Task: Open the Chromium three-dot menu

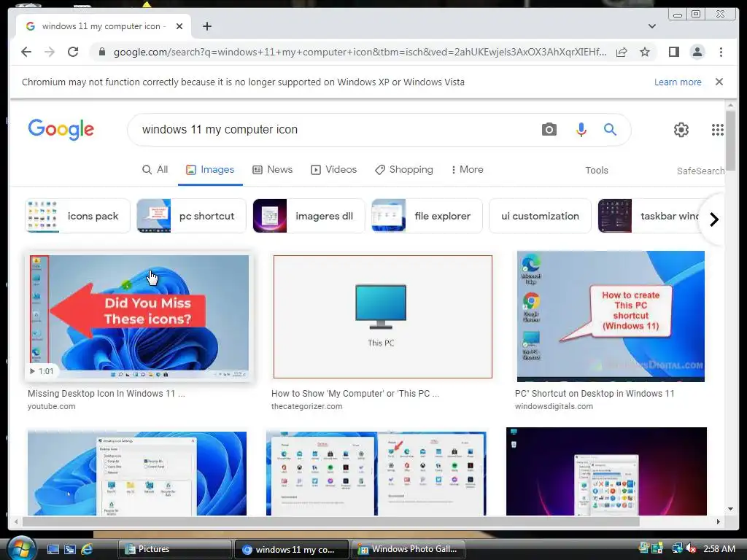Action: (x=721, y=52)
